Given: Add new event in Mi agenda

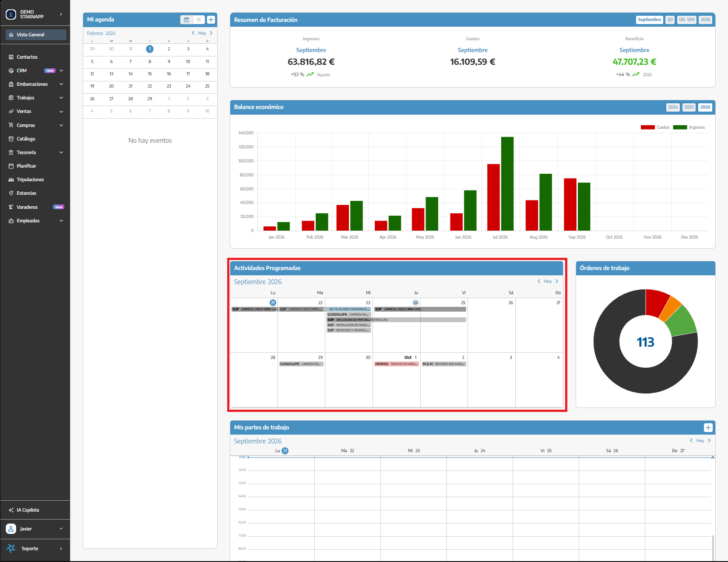Looking at the screenshot, I should 211,20.
